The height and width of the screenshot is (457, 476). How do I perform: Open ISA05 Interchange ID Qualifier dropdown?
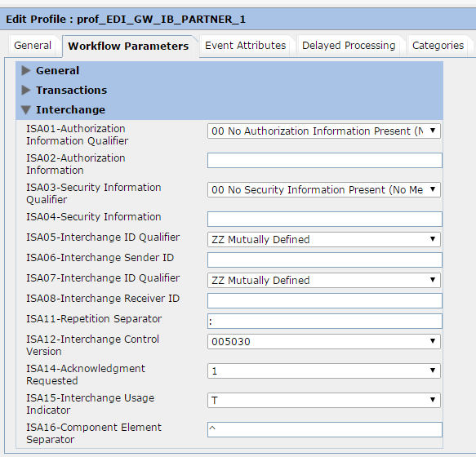click(x=324, y=239)
